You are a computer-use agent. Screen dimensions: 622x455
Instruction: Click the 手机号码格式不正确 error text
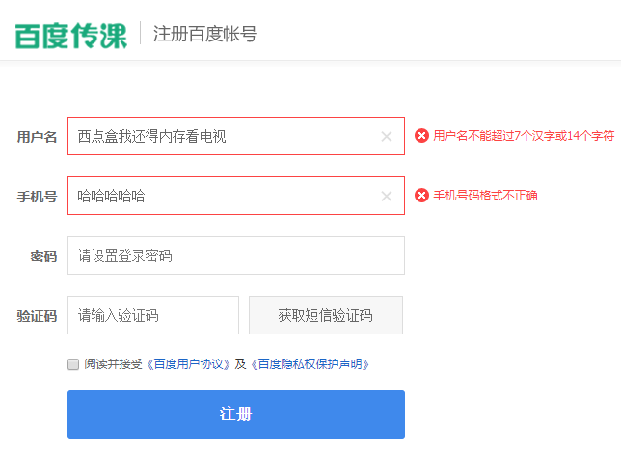click(x=485, y=195)
